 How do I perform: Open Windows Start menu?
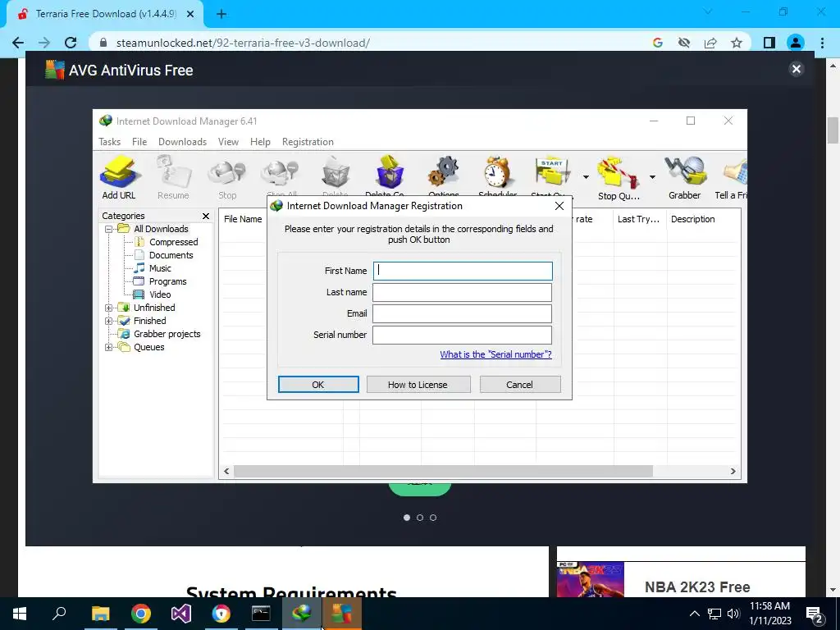tap(20, 614)
